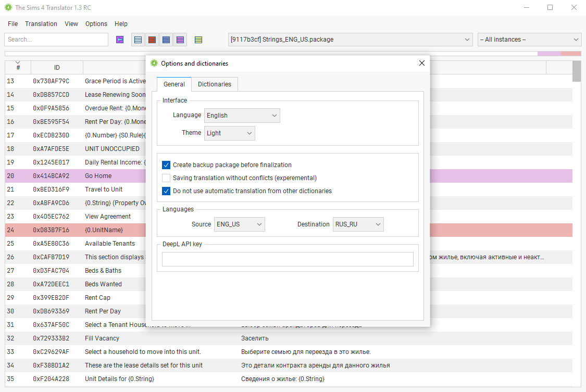586x392 pixels.
Task: Sort by the # column header
Action: click(18, 68)
